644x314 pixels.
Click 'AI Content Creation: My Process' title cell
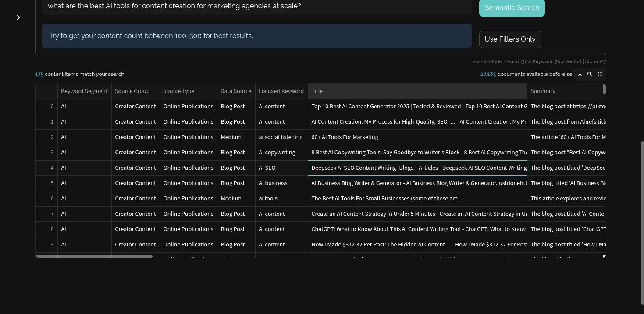coord(417,122)
